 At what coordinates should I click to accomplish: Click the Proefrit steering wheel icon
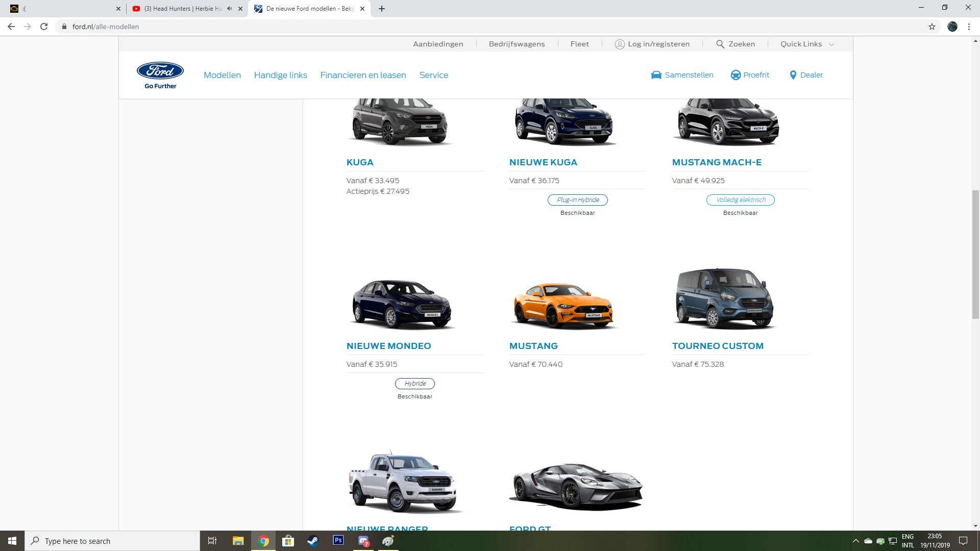coord(736,75)
